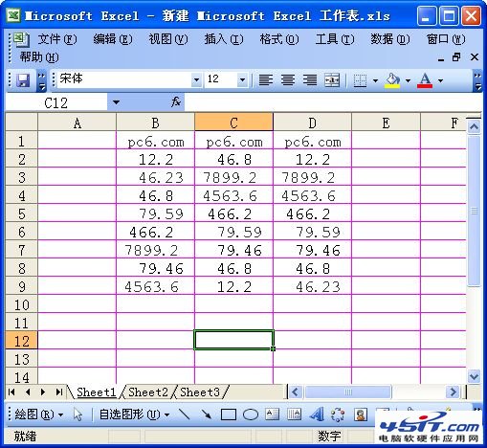Select column B header
The width and height of the screenshot is (487, 448).
155,122
